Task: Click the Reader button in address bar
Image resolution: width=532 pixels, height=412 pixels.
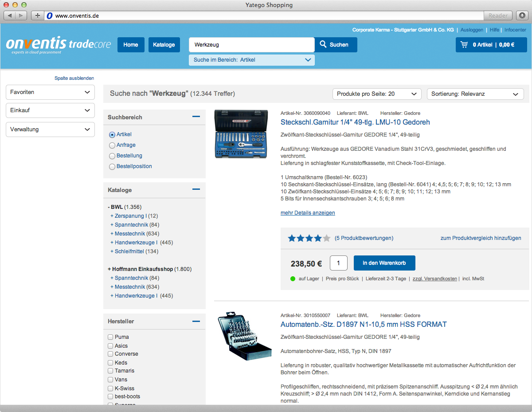Action: 498,16
